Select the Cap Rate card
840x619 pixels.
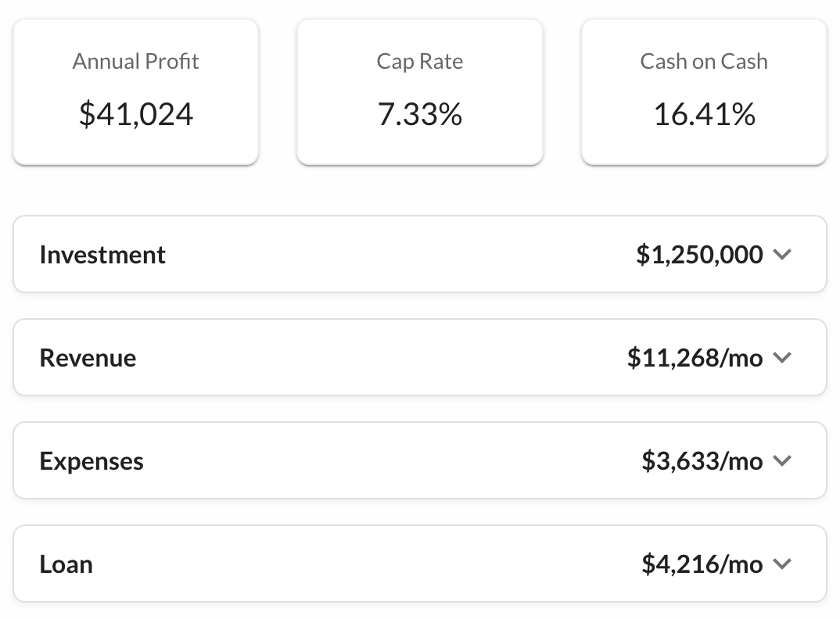[x=419, y=91]
